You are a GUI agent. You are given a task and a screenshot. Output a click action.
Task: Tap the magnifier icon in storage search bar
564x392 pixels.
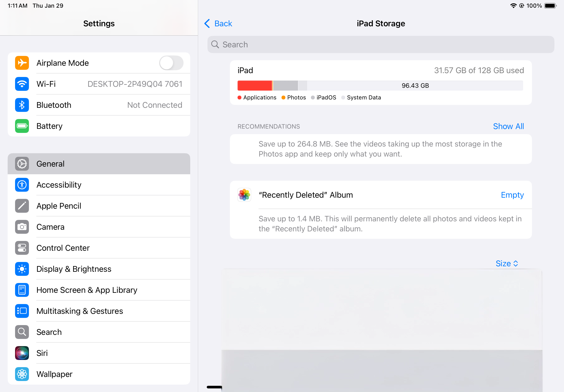pyautogui.click(x=215, y=44)
